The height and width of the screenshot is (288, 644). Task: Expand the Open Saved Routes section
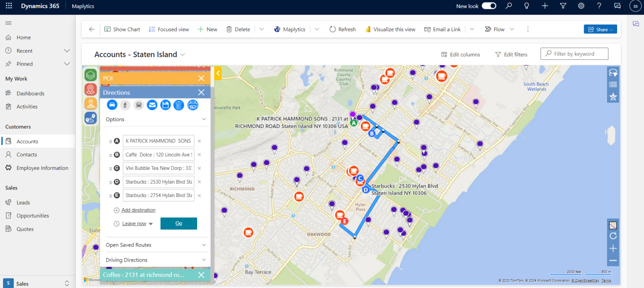156,245
